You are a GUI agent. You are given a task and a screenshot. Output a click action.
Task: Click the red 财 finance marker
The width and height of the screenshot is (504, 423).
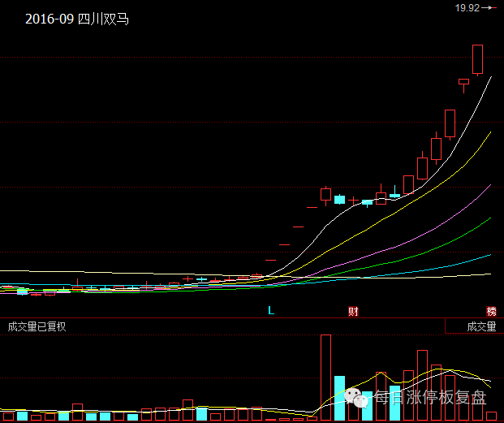click(x=353, y=312)
